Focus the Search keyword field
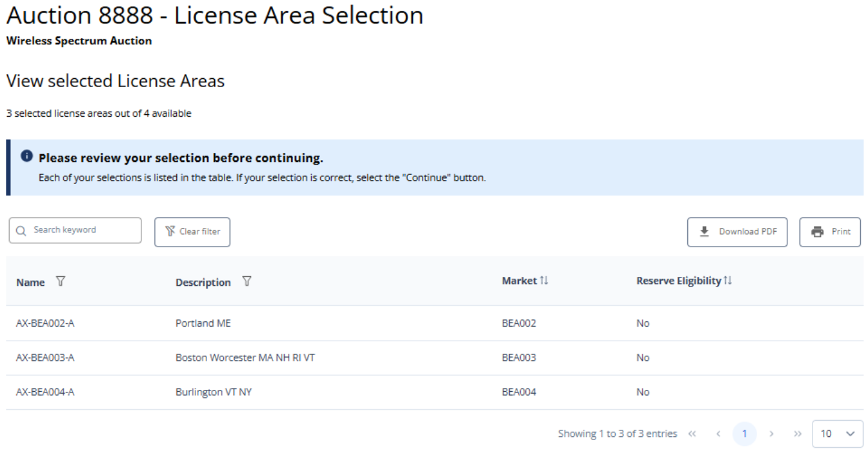The height and width of the screenshot is (455, 868). [76, 230]
